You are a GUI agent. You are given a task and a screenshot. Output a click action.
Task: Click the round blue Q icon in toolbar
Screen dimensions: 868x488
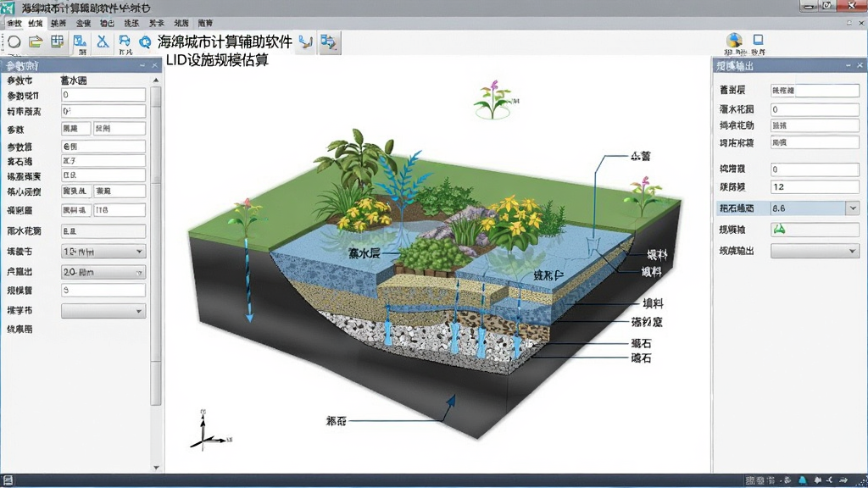145,42
